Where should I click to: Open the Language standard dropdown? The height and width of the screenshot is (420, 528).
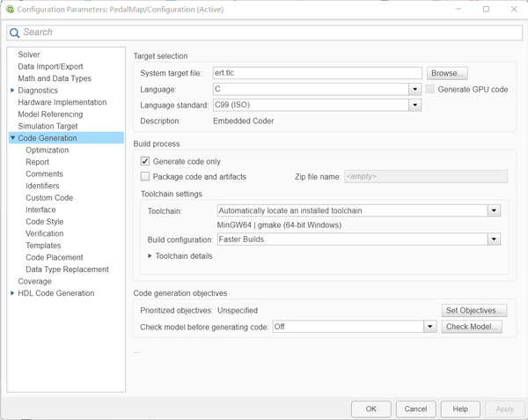coord(414,105)
